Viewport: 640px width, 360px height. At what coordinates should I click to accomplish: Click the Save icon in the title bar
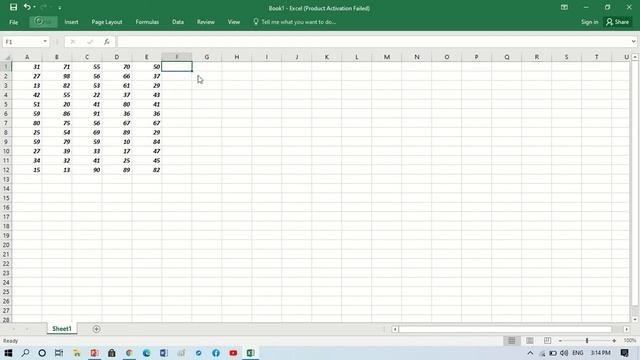(x=13, y=7)
